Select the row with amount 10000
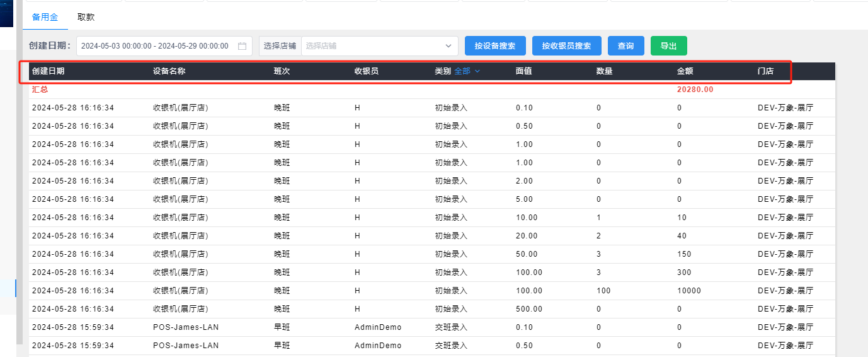 688,291
